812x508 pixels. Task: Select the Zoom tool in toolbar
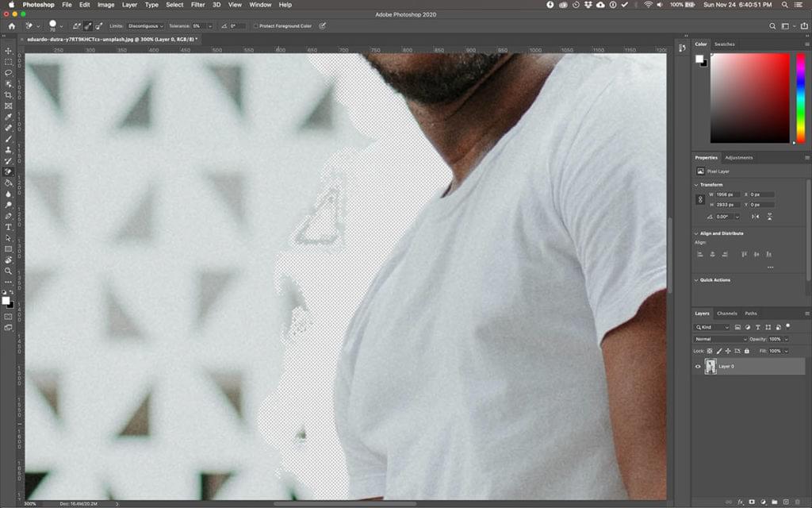coord(9,271)
